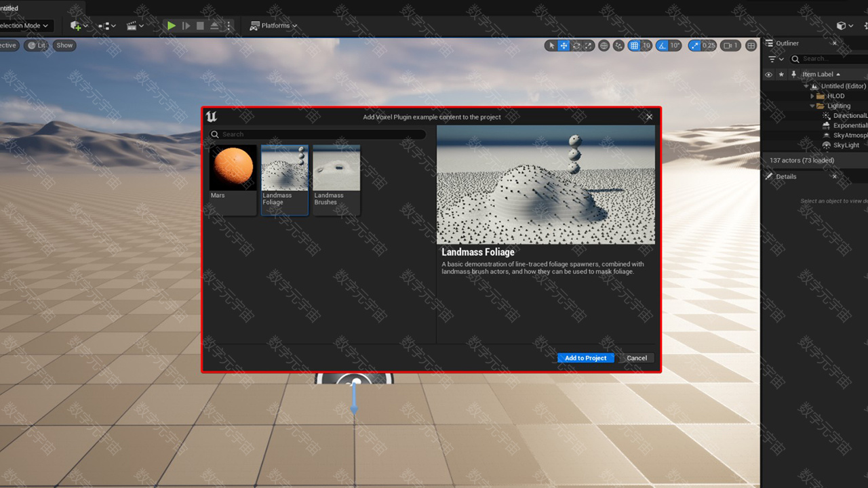The width and height of the screenshot is (868, 488).
Task: Open camera speed setting
Action: [730, 45]
